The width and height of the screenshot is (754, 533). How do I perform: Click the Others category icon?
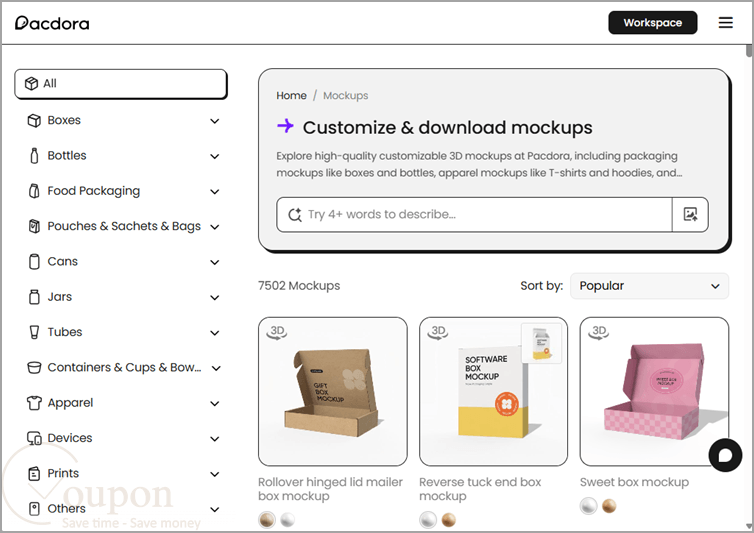click(x=34, y=508)
